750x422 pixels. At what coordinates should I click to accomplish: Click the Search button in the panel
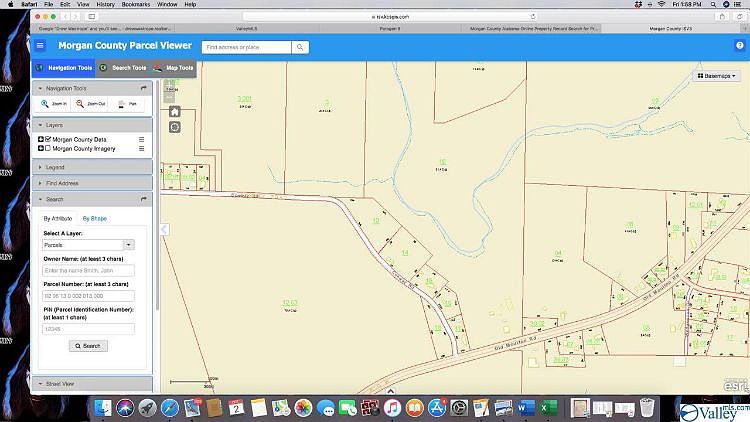[x=88, y=346]
